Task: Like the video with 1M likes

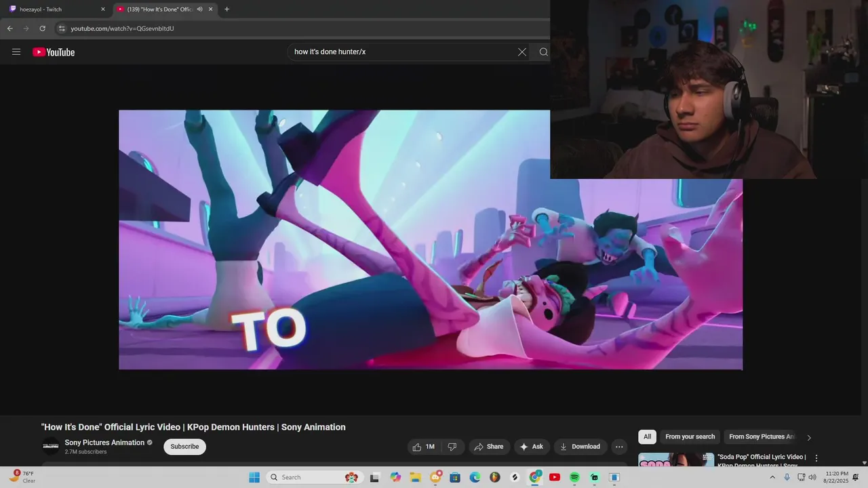Action: [x=424, y=447]
